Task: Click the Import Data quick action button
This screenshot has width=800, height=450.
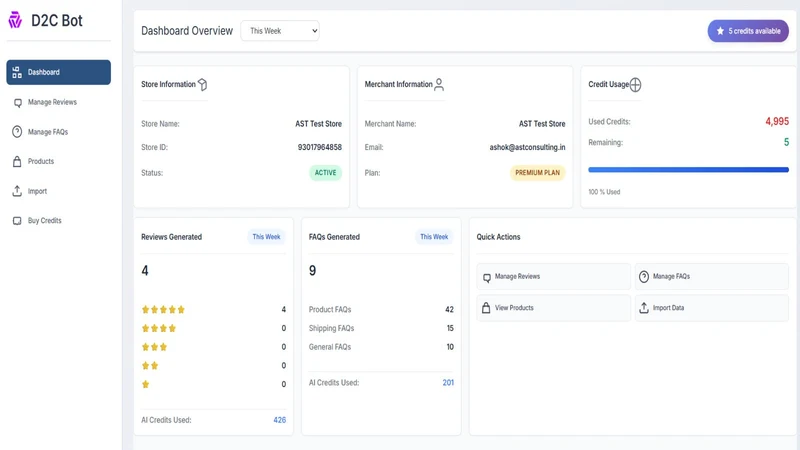Action: pyautogui.click(x=712, y=308)
